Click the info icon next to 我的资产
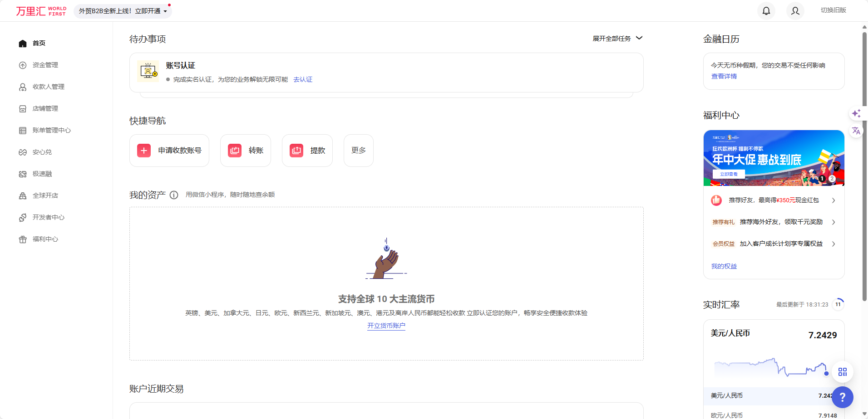This screenshot has width=868, height=419. 174,195
